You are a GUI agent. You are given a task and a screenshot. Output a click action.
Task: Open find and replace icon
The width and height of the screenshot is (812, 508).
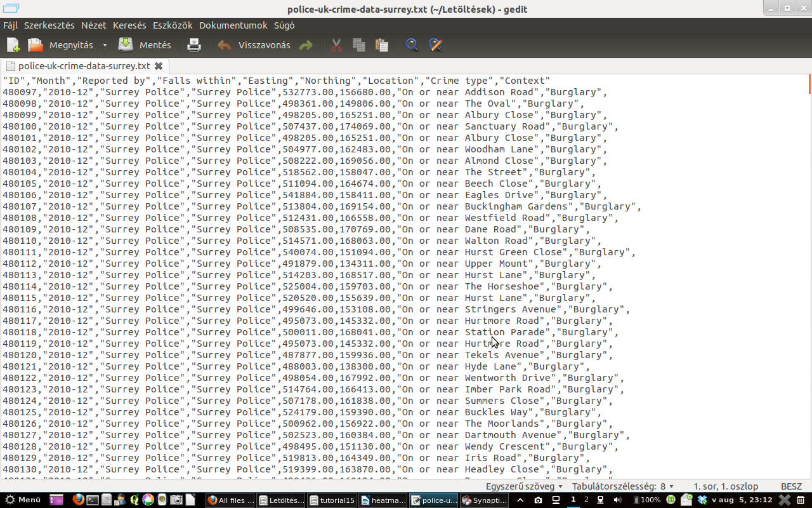click(x=435, y=45)
